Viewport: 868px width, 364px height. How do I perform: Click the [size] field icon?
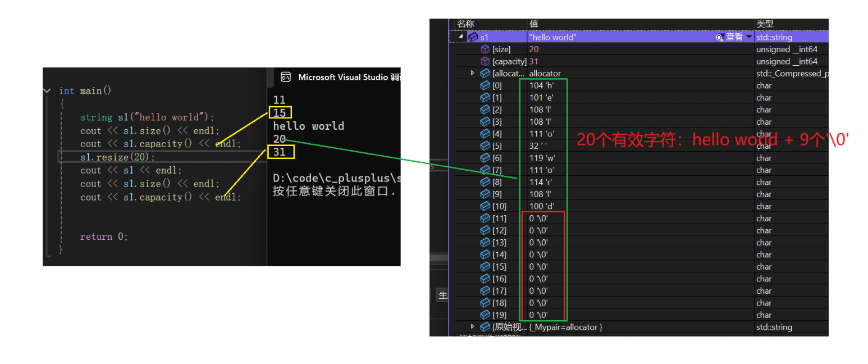coord(485,49)
